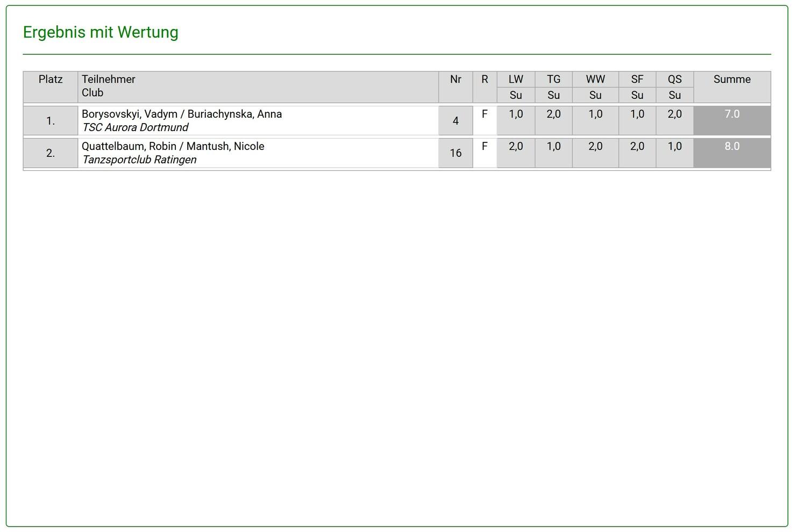Click club name Tanzsportclub Ratingen

pos(139,160)
